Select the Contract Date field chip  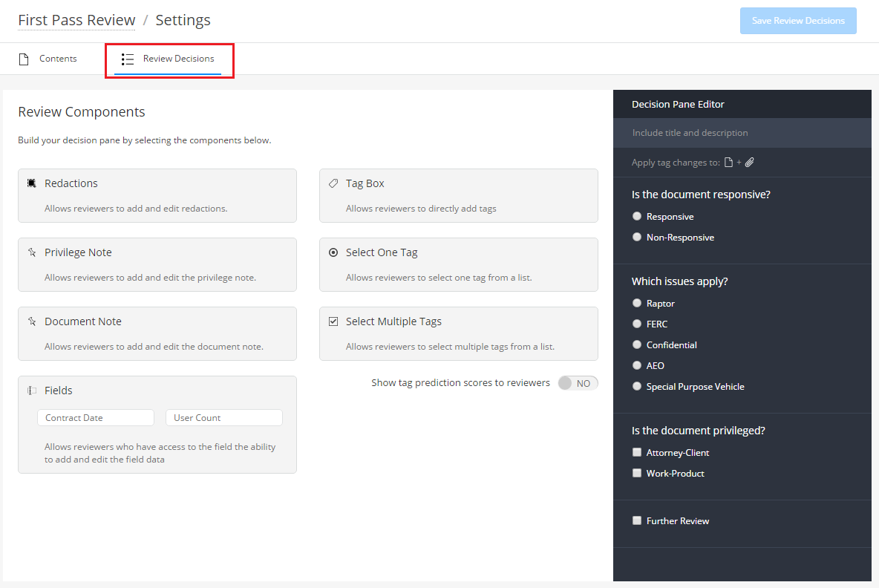coord(96,417)
